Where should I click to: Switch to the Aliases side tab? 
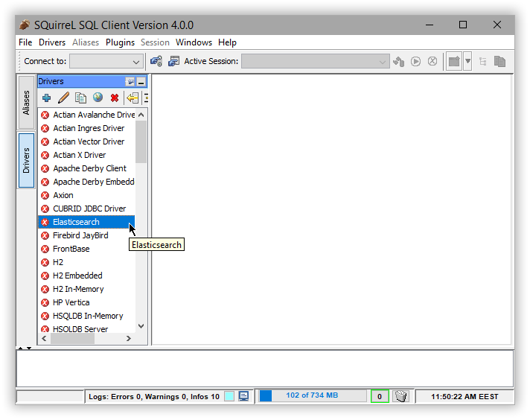point(26,102)
